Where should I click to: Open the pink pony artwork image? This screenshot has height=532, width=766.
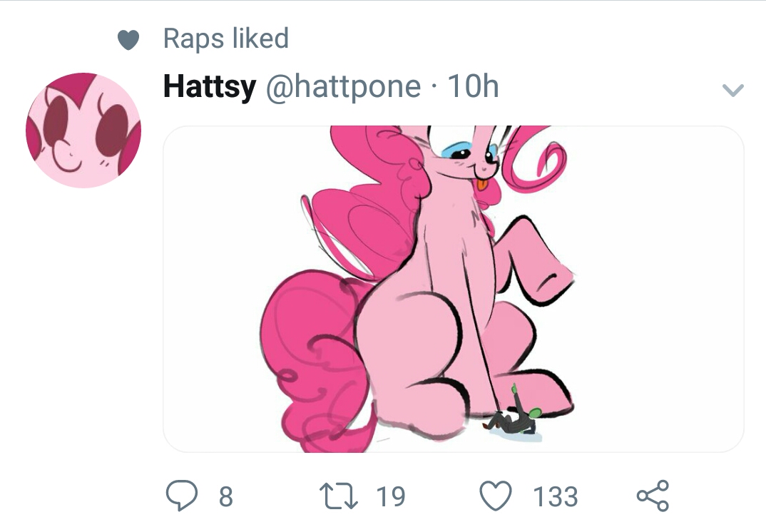coord(453,289)
